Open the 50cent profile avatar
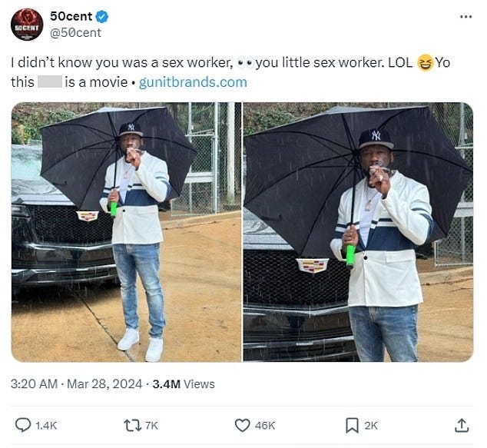 tap(27, 25)
